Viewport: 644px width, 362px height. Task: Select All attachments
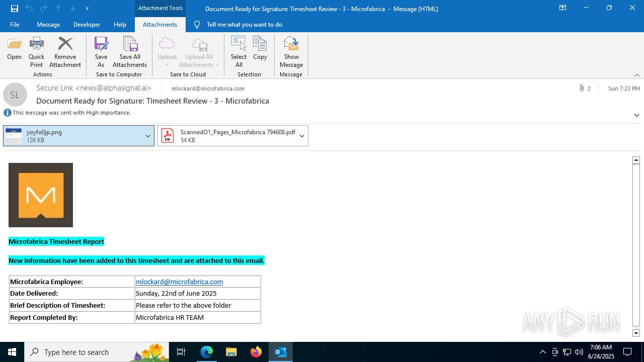[238, 52]
